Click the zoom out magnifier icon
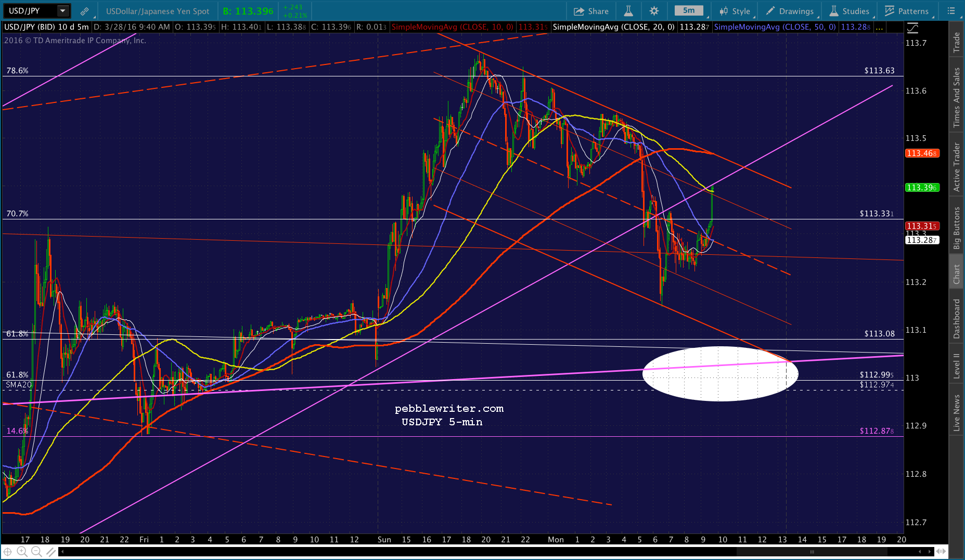 point(36,552)
